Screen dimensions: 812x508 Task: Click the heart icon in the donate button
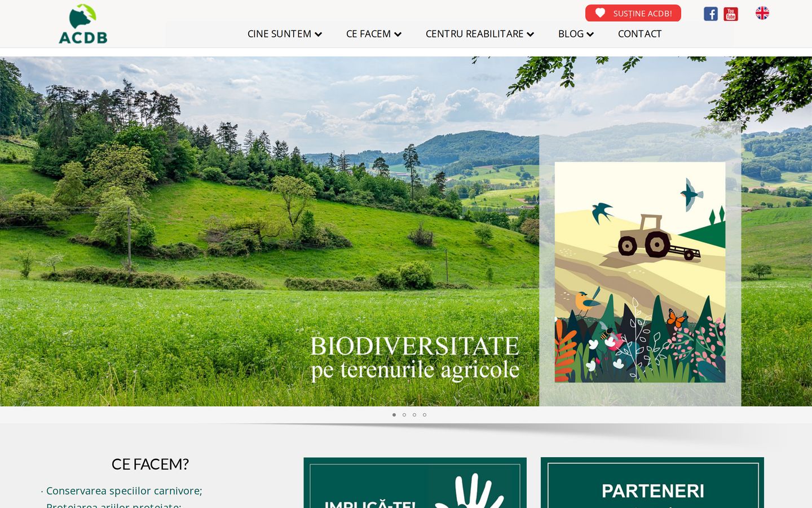(x=600, y=13)
